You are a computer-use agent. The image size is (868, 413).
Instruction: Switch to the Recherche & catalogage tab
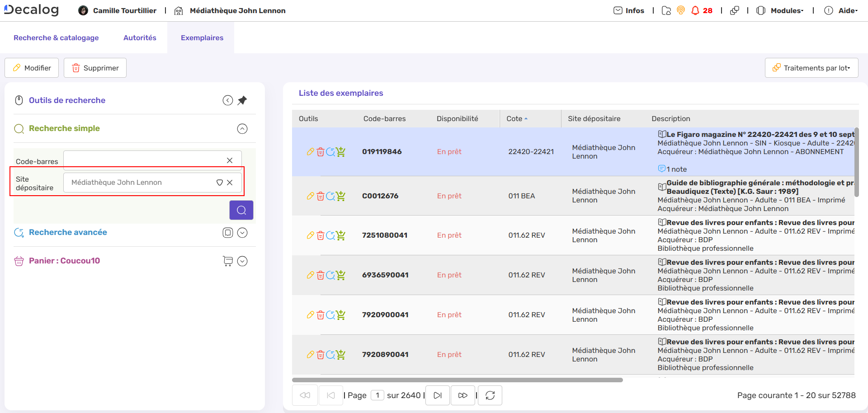[x=56, y=38]
